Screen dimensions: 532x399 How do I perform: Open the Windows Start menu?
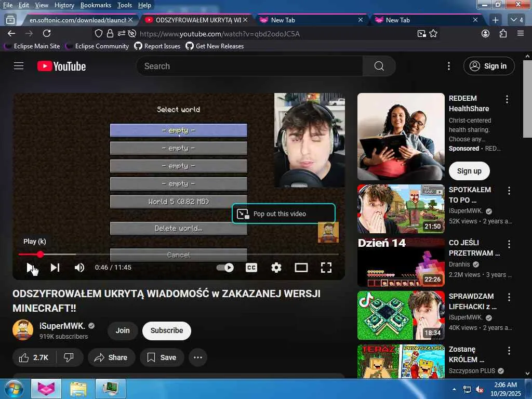click(x=14, y=389)
